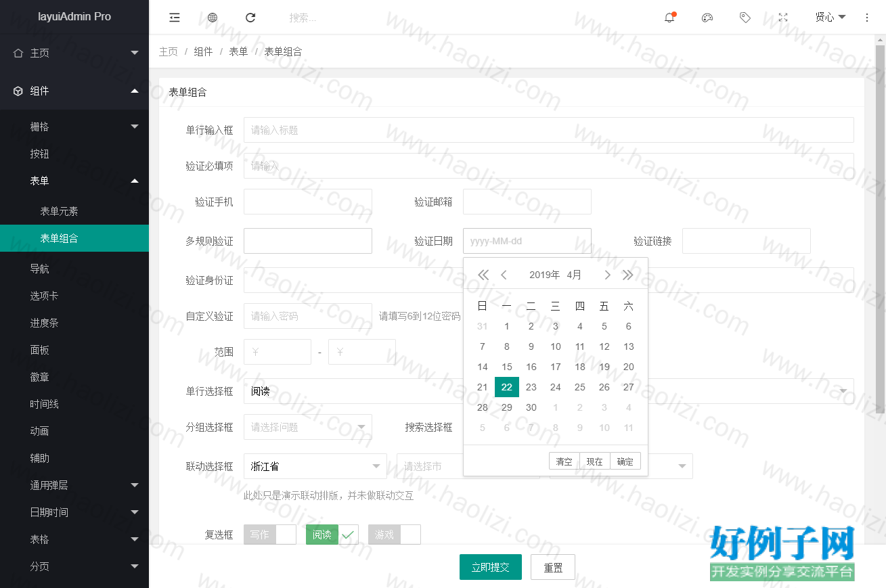Collapse the sidebar with the menu toggle icon
886x588 pixels.
(175, 18)
